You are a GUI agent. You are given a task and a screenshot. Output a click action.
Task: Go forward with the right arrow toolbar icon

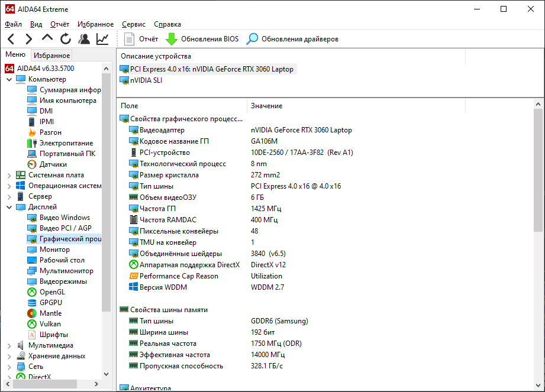pyautogui.click(x=29, y=39)
